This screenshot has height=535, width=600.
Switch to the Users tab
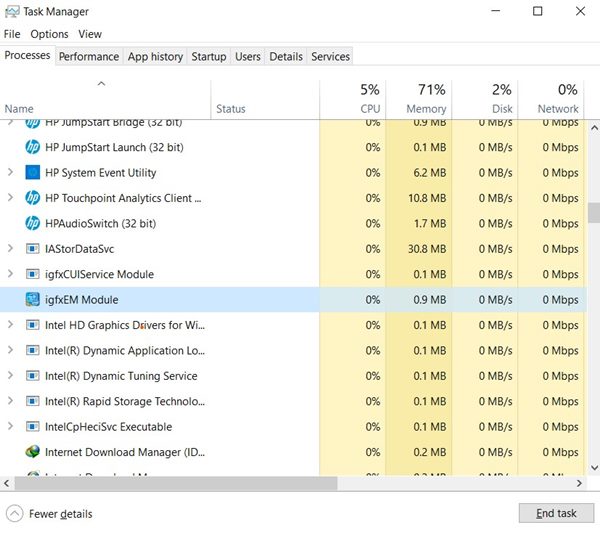click(x=248, y=57)
